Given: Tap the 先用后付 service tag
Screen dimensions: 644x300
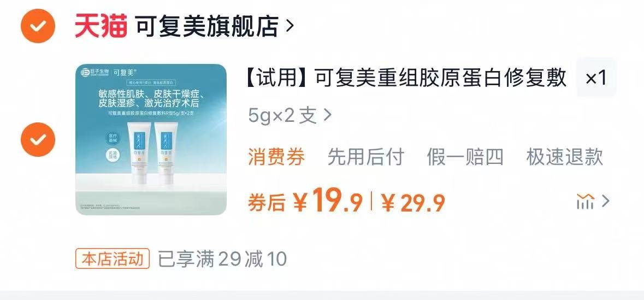Looking at the screenshot, I should (365, 157).
